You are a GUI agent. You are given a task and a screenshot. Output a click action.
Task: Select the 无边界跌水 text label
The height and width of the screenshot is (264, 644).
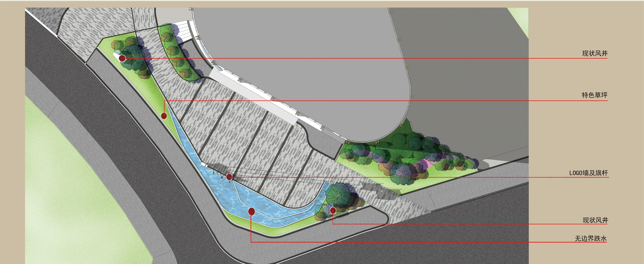[x=591, y=238]
